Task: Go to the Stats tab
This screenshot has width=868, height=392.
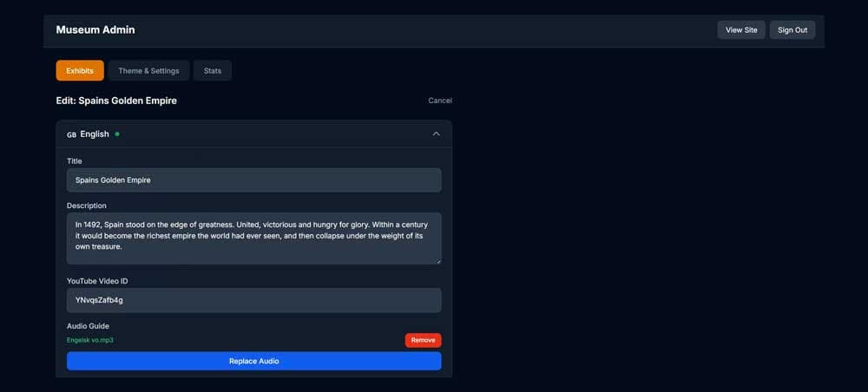Action: pyautogui.click(x=213, y=70)
